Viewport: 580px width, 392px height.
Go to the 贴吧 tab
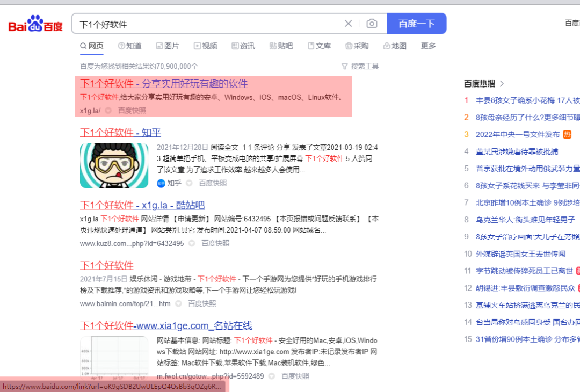tap(281, 46)
